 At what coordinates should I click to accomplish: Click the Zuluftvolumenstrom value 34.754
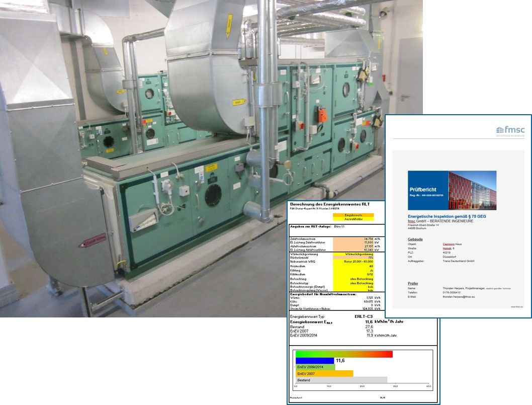368,239
